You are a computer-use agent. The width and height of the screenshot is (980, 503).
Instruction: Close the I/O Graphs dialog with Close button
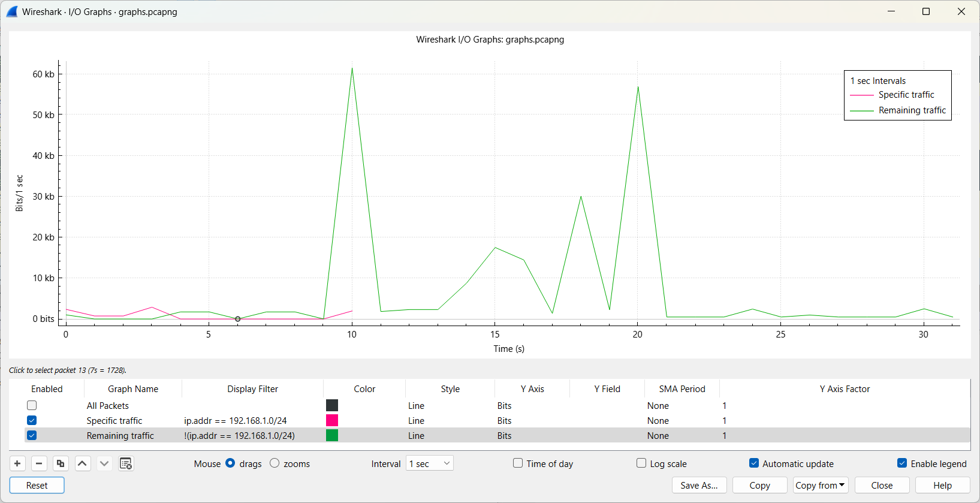pyautogui.click(x=882, y=486)
